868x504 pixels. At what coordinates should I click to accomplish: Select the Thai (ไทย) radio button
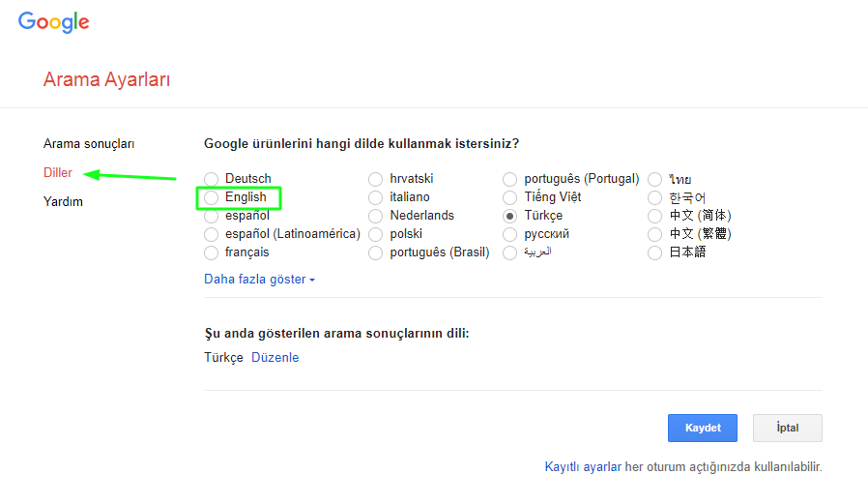click(655, 179)
